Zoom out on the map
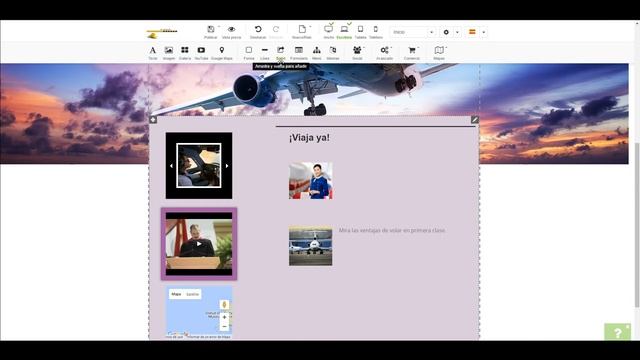Screen dimensions: 640x360 click(224, 327)
